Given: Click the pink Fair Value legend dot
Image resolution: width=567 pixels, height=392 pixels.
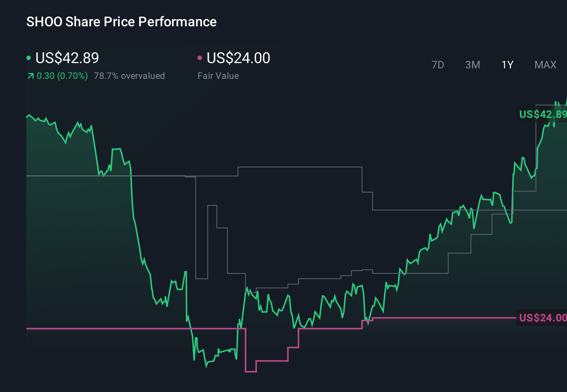Looking at the screenshot, I should [x=200, y=57].
